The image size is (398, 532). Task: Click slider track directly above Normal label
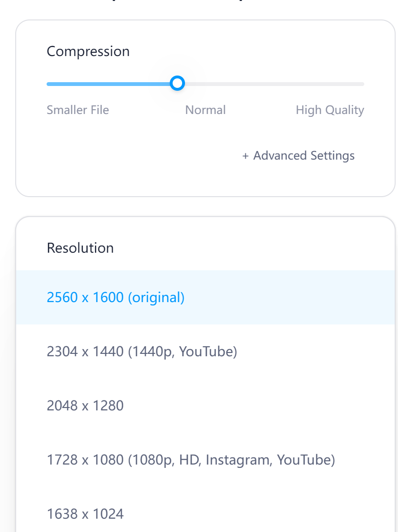205,84
